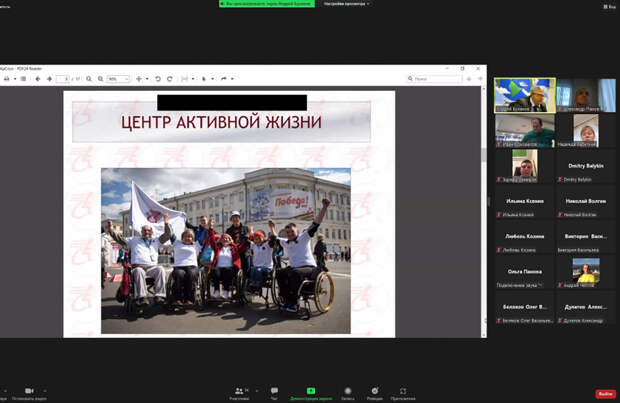Screen dimensions: 620x403
Task: Expand the share dropdown arrow in PDF24
Action: point(232,79)
